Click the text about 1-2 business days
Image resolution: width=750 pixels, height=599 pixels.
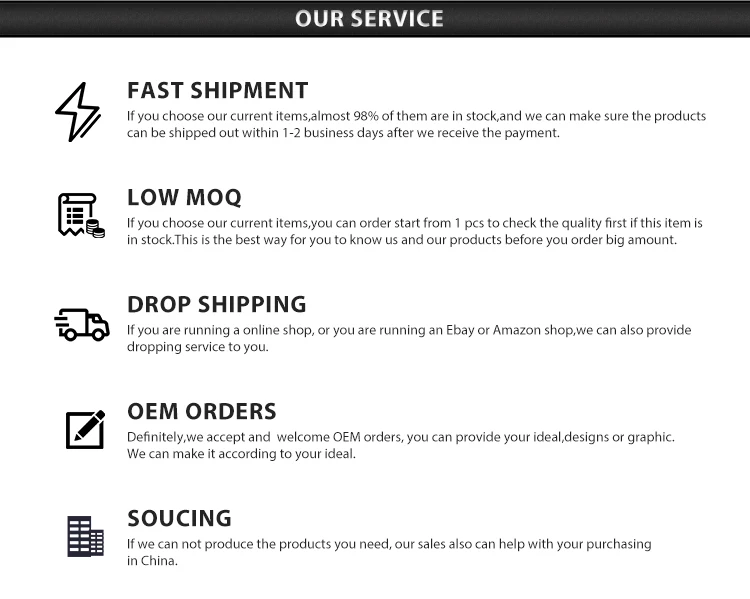pos(343,133)
